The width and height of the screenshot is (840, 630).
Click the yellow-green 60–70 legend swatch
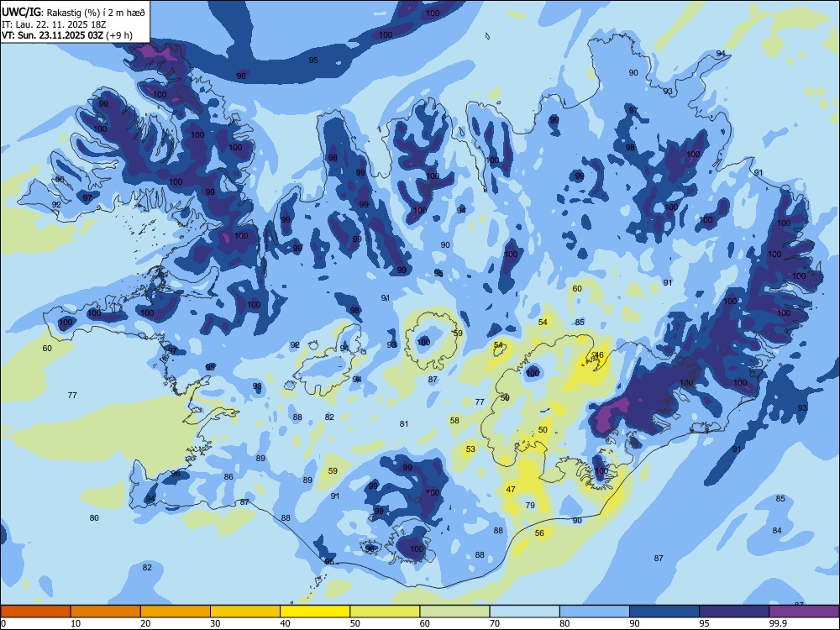(x=454, y=612)
